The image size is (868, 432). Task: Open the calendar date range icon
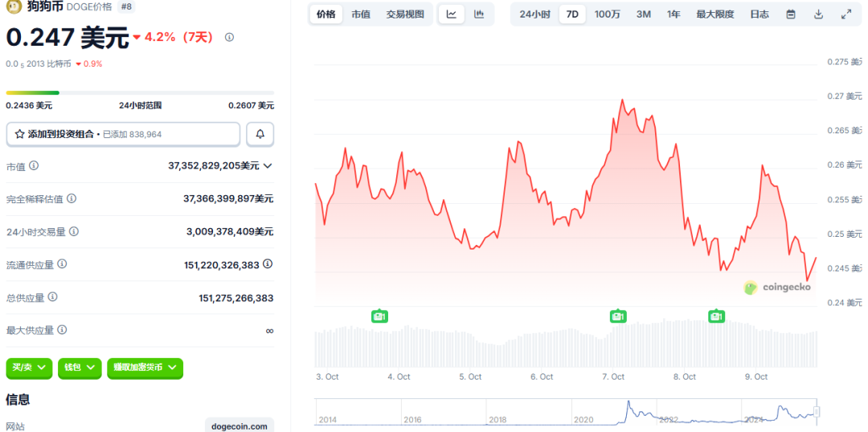pyautogui.click(x=791, y=14)
